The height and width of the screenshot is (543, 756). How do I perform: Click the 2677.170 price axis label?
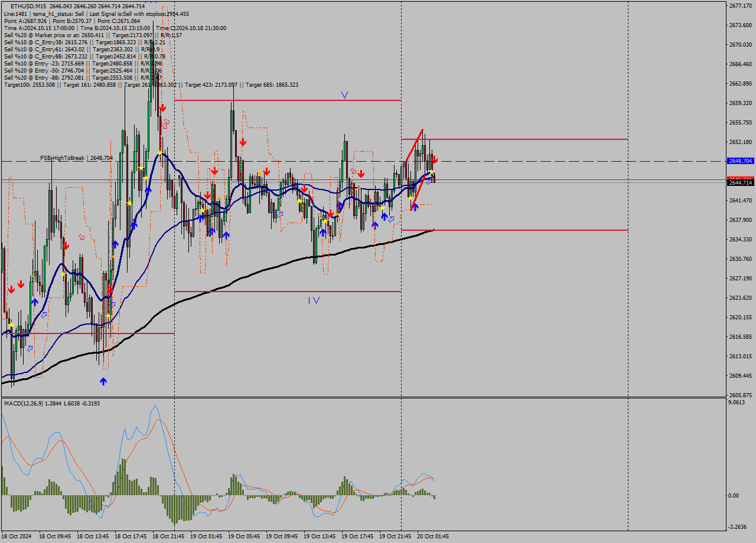click(x=740, y=6)
